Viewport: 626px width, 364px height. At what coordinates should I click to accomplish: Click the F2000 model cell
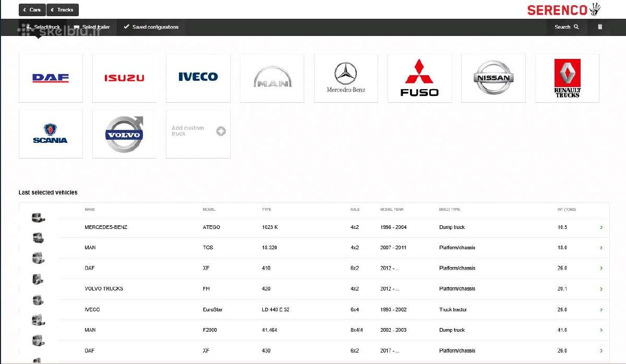pos(210,330)
